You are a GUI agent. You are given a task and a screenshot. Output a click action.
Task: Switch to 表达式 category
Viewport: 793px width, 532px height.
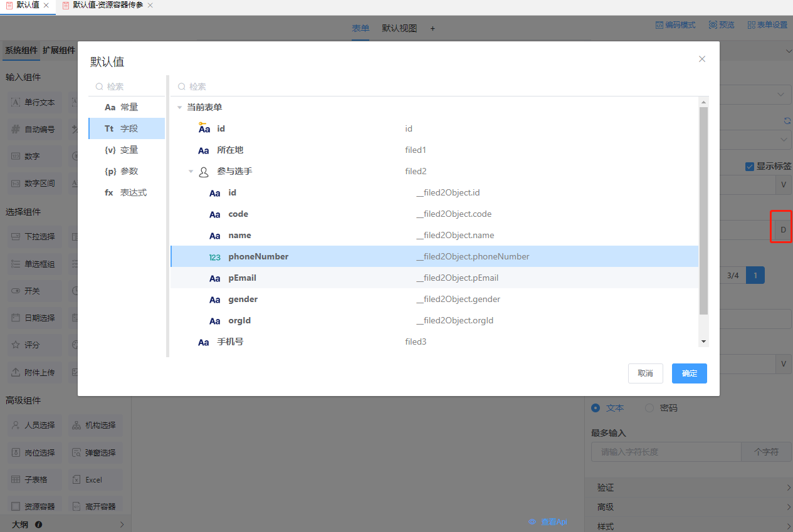(x=127, y=192)
